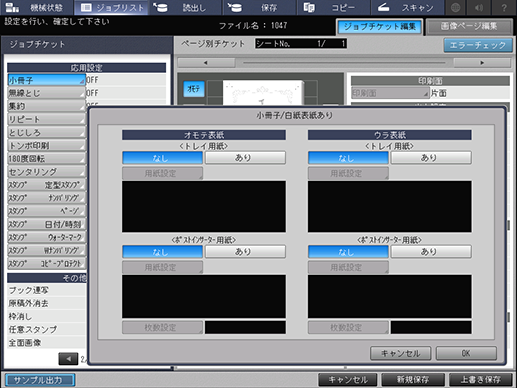Click the globe icon in top bar

455,7
